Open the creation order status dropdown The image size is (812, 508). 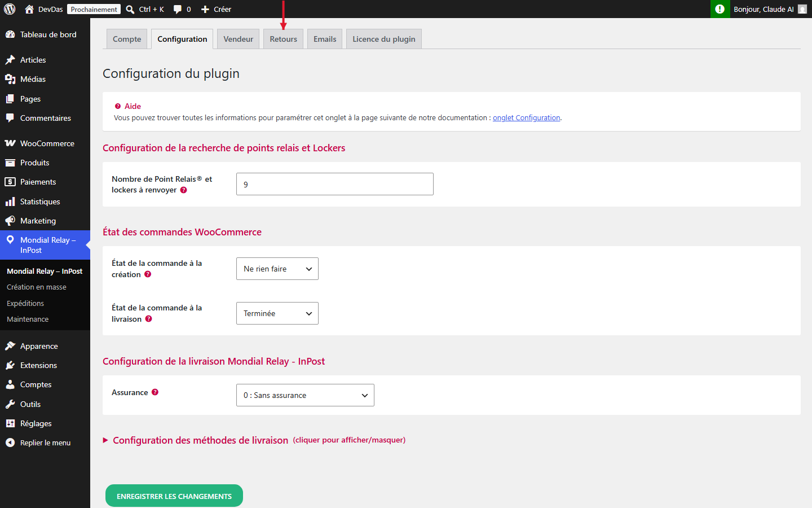[277, 269]
